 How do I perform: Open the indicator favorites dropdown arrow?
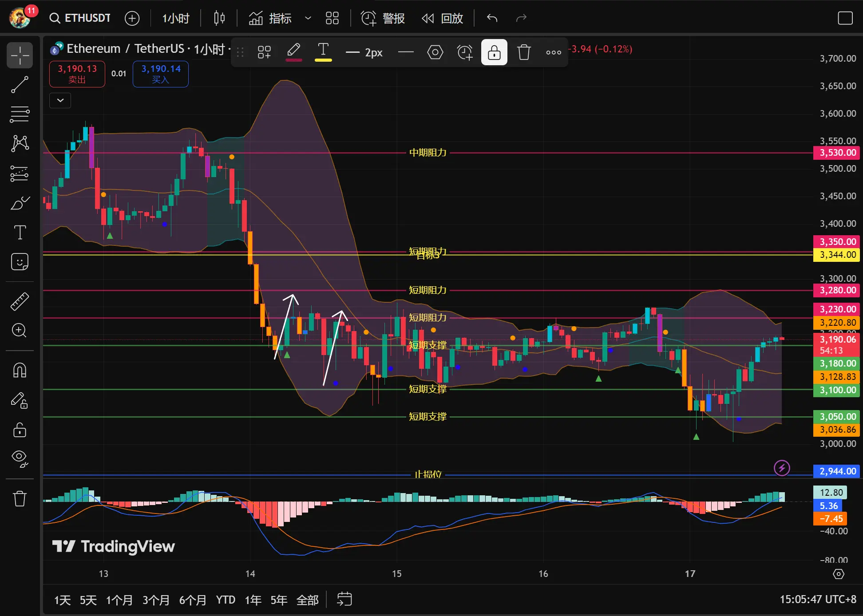point(308,18)
